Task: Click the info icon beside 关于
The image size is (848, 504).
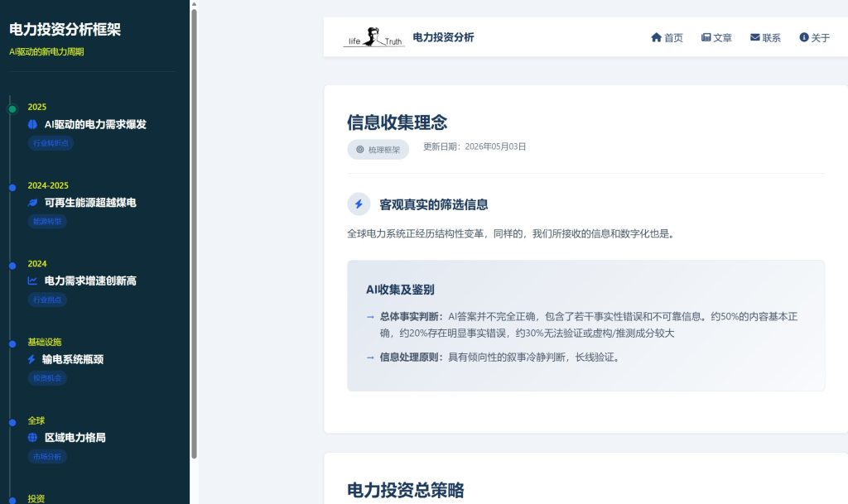Action: [803, 37]
